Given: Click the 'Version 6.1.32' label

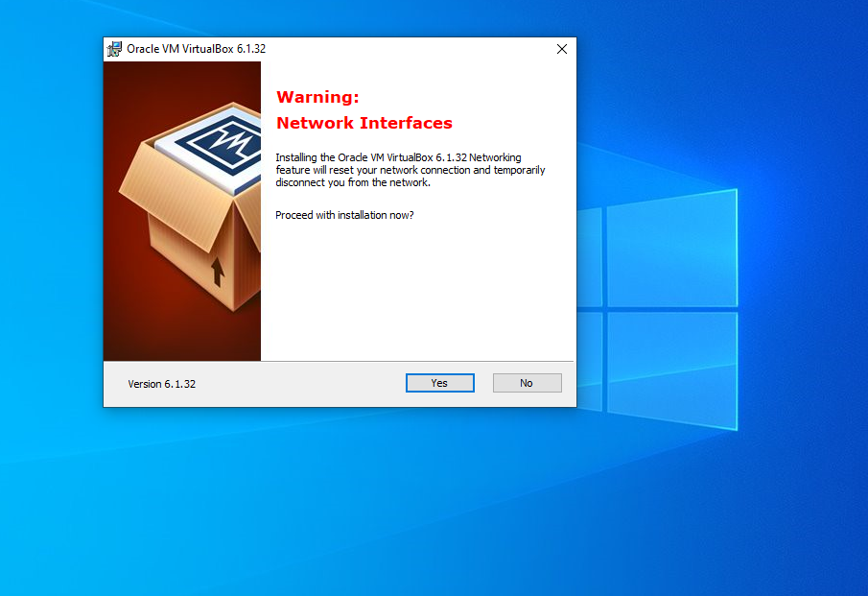Looking at the screenshot, I should click(x=162, y=384).
